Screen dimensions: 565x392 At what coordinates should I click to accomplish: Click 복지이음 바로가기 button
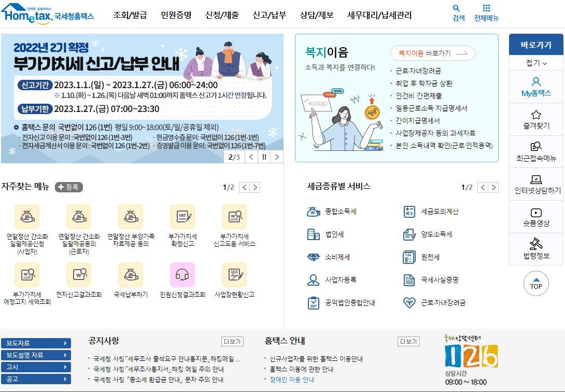433,53
